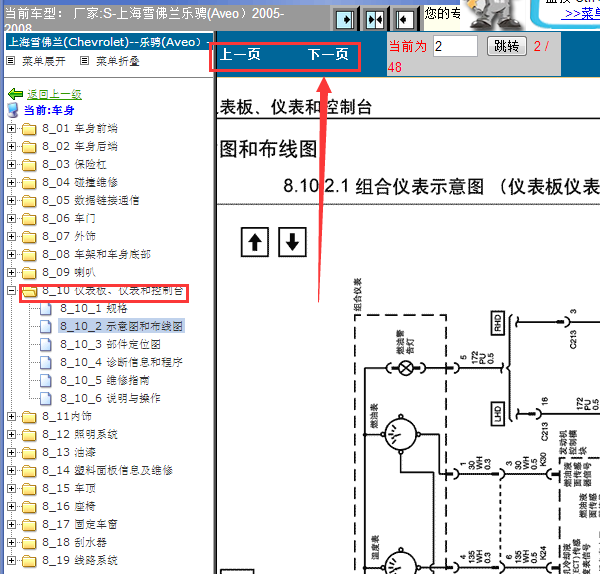Click the down arrow button above the diagram
This screenshot has height=574, width=600.
pos(292,242)
